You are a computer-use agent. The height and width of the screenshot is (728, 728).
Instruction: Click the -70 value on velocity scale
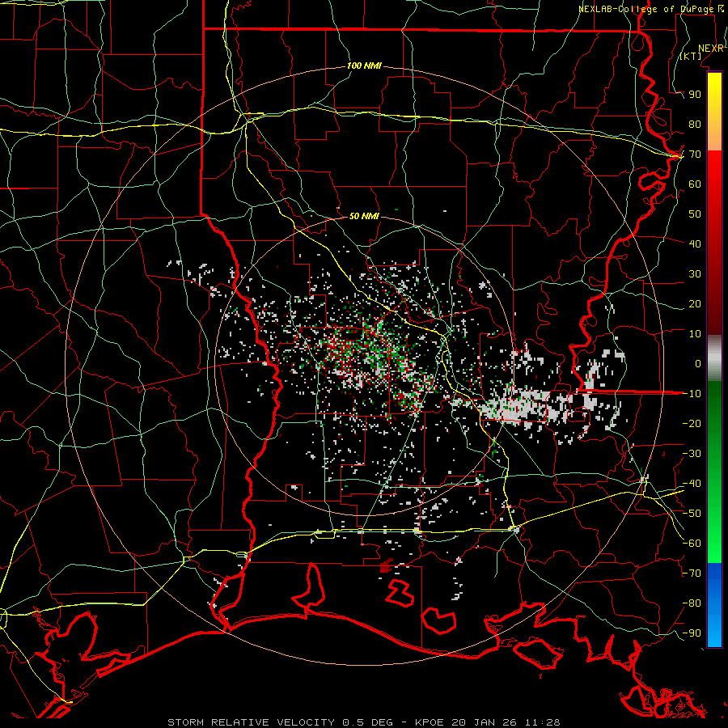click(x=692, y=574)
